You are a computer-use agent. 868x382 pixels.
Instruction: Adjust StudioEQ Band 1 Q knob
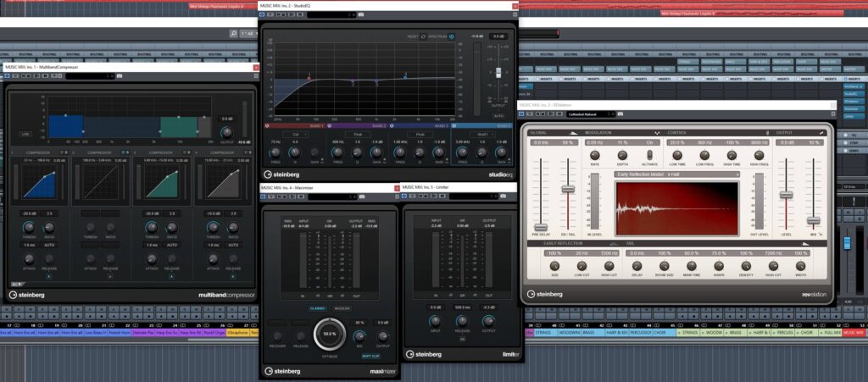click(x=294, y=152)
